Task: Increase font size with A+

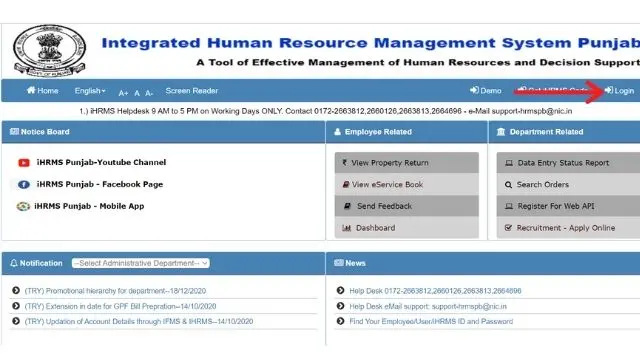Action: point(123,93)
